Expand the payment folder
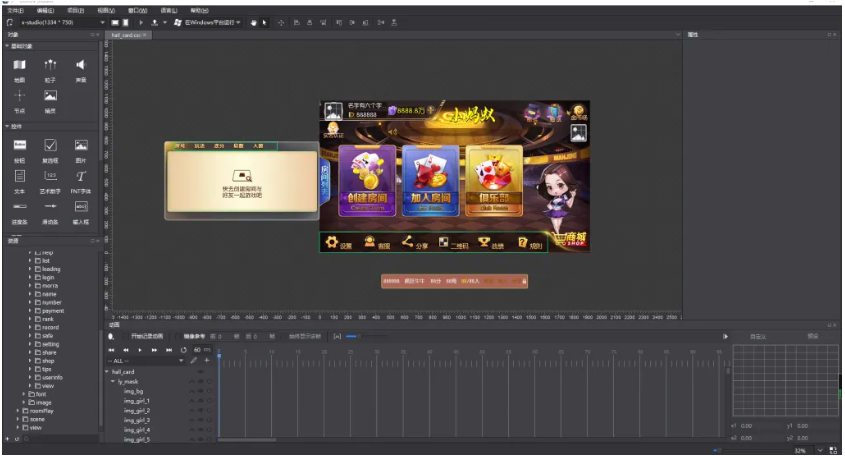 coord(30,311)
